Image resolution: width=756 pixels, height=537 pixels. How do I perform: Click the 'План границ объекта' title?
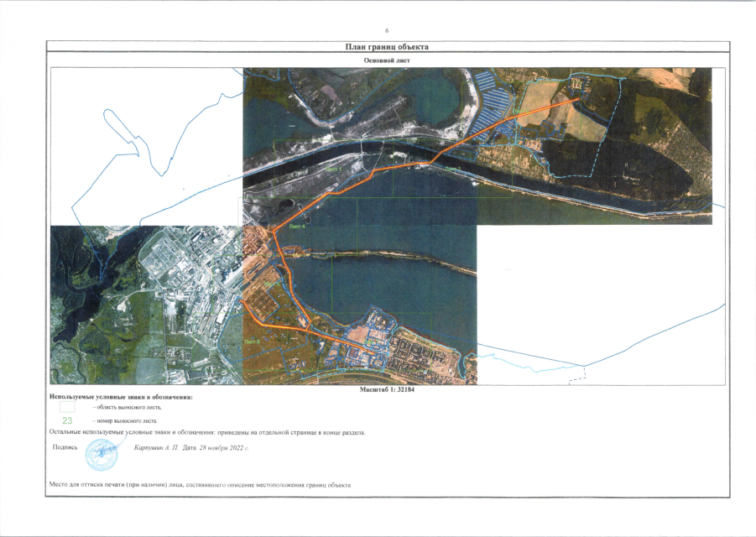[387, 48]
